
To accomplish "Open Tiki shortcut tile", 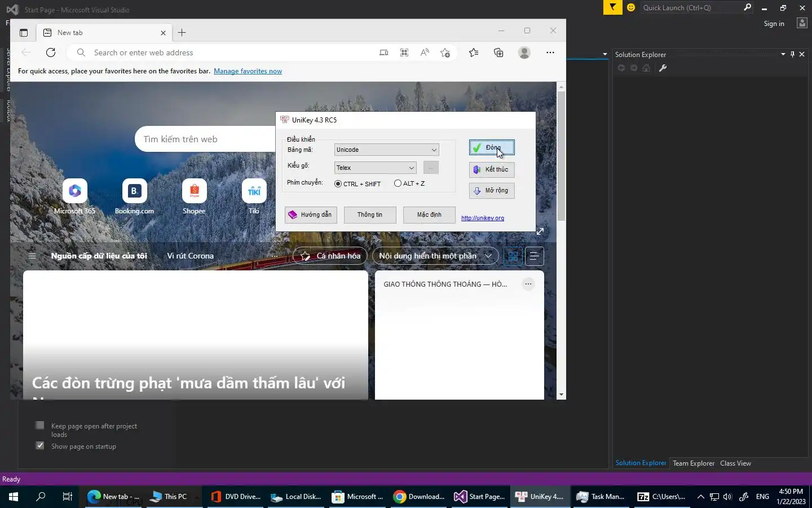I will point(254,191).
